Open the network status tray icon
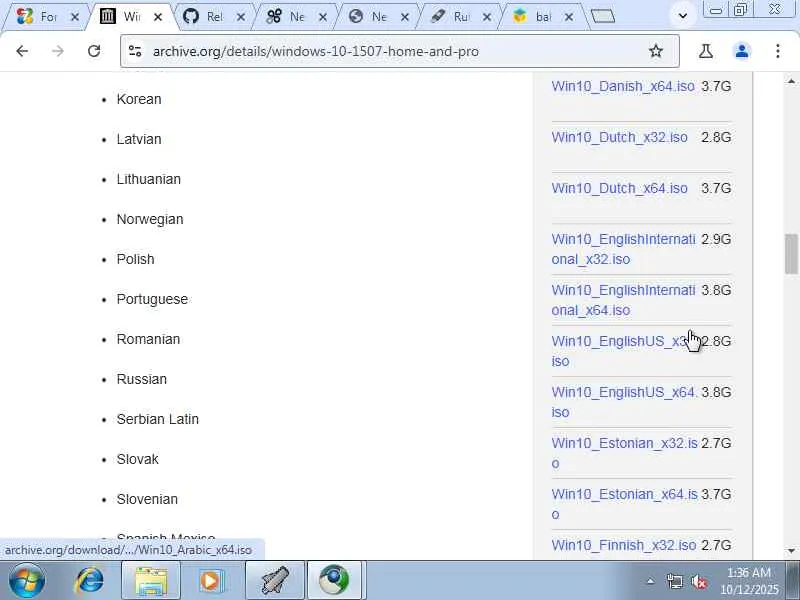The height and width of the screenshot is (600, 800). pyautogui.click(x=674, y=581)
